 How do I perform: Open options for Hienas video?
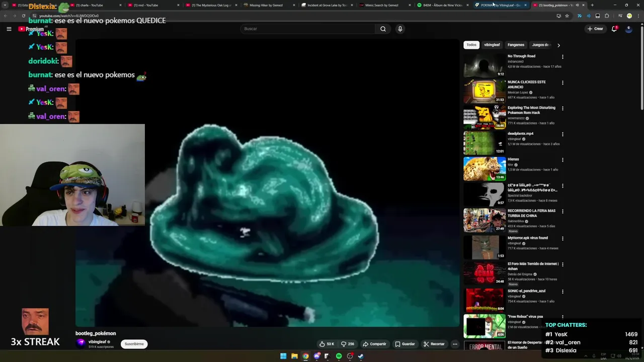[x=562, y=160]
